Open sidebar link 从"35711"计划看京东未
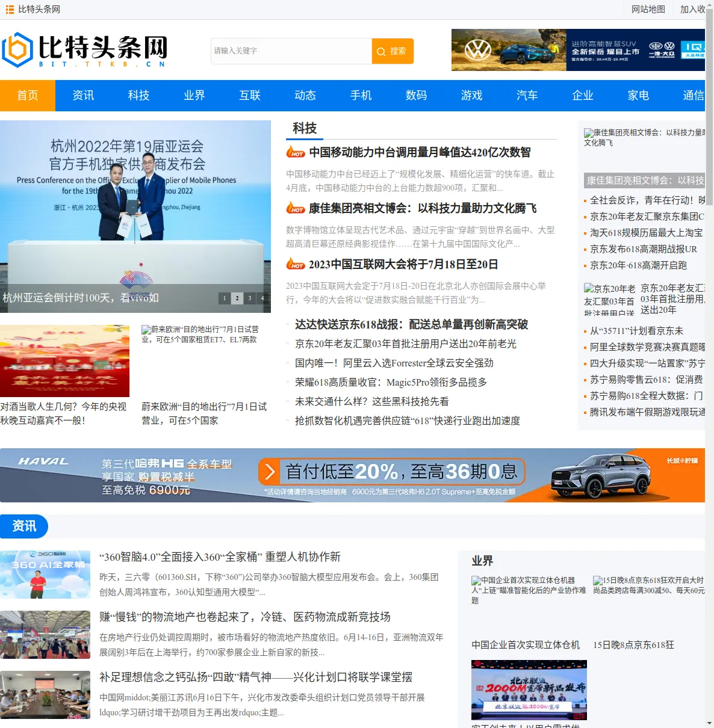The image size is (714, 728). 636,330
